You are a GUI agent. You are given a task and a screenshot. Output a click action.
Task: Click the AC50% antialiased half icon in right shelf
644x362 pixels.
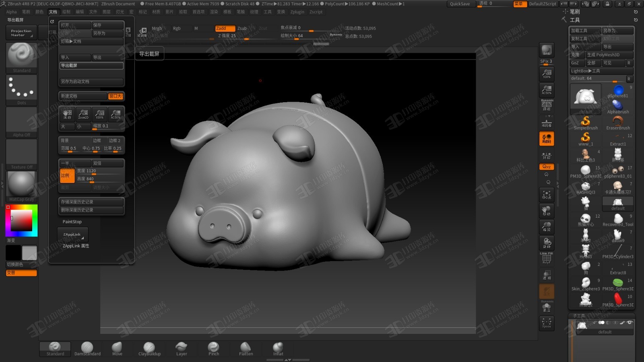pos(547,90)
